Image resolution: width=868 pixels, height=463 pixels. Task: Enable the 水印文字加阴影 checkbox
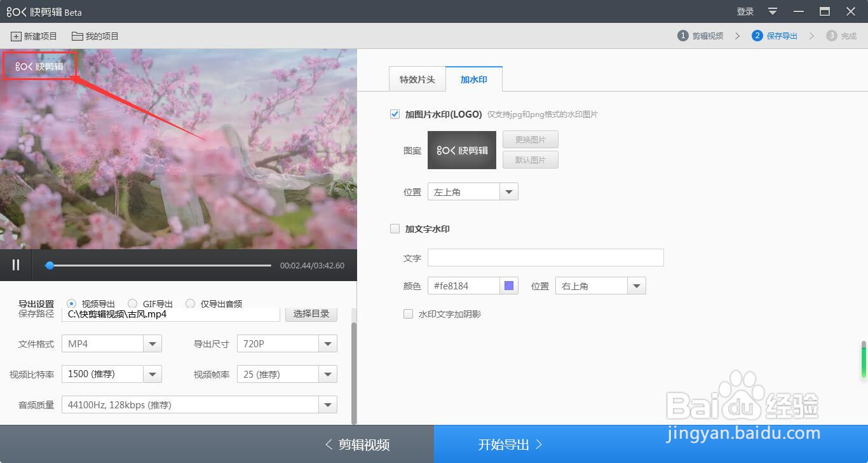tap(408, 314)
